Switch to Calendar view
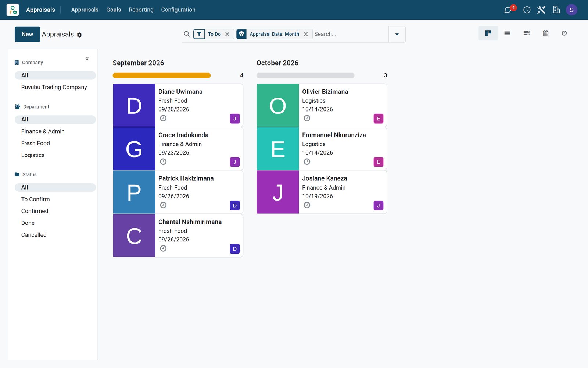588x368 pixels. click(545, 33)
